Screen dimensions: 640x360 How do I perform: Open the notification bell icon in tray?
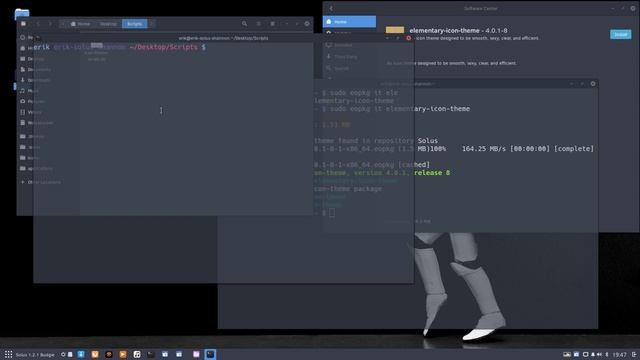593,355
